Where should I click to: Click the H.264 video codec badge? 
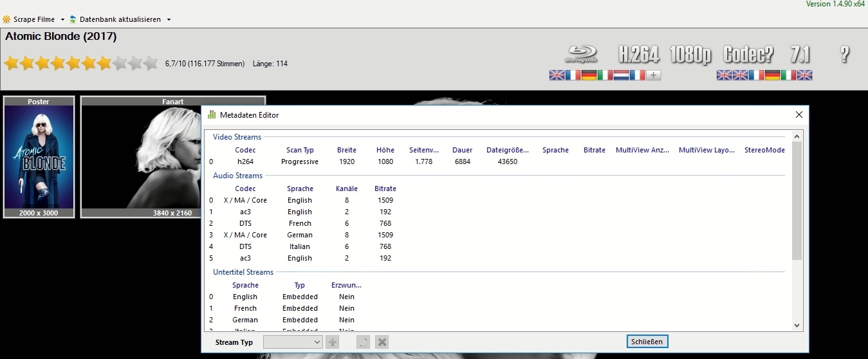click(638, 55)
